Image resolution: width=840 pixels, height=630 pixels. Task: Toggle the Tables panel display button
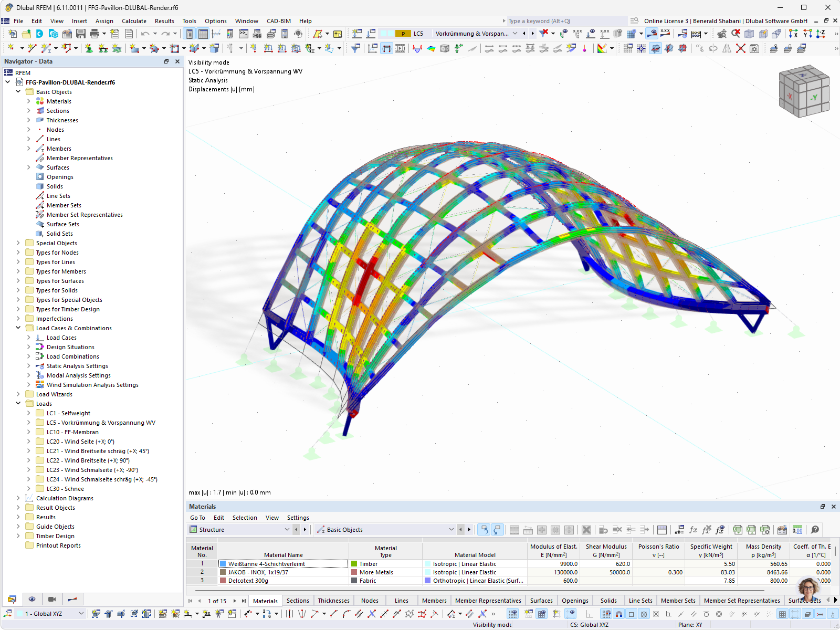coord(203,34)
